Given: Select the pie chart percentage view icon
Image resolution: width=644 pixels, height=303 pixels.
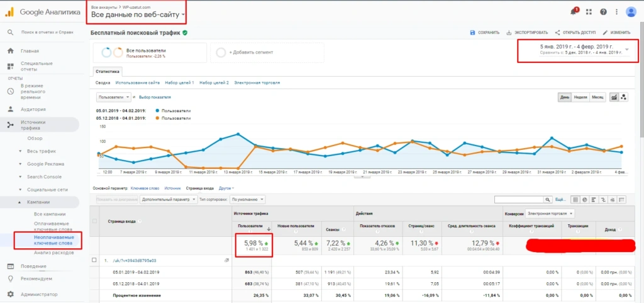Looking at the screenshot, I should click(x=584, y=200).
